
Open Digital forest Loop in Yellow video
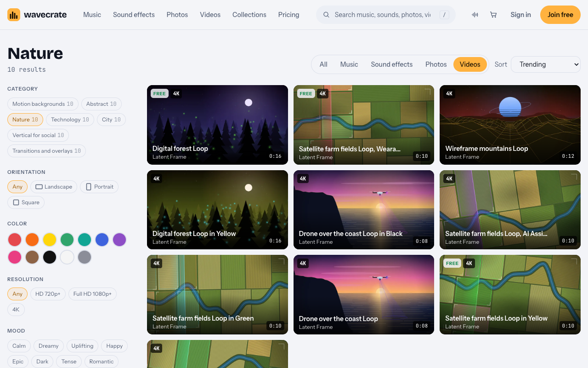coord(217,210)
